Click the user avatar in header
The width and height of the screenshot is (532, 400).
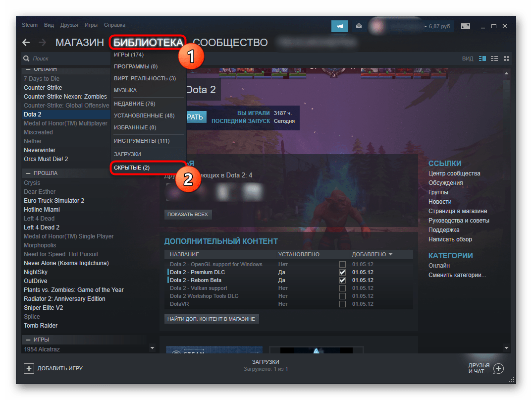coord(376,26)
